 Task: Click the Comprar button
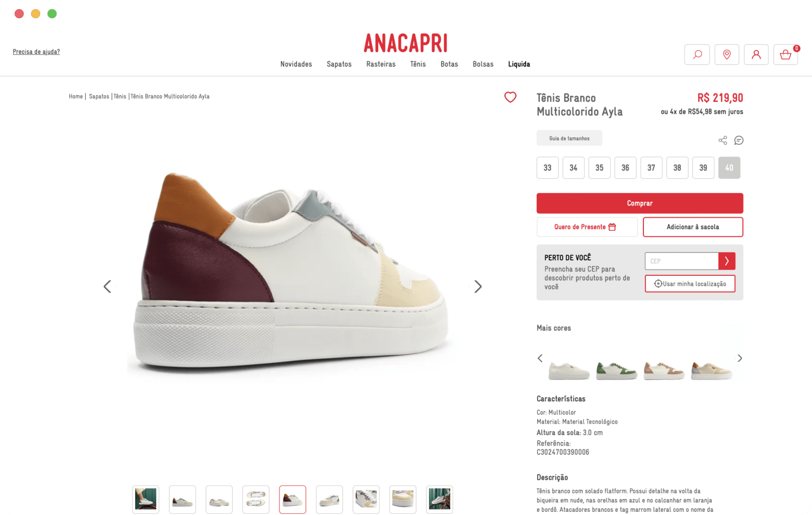[639, 203]
